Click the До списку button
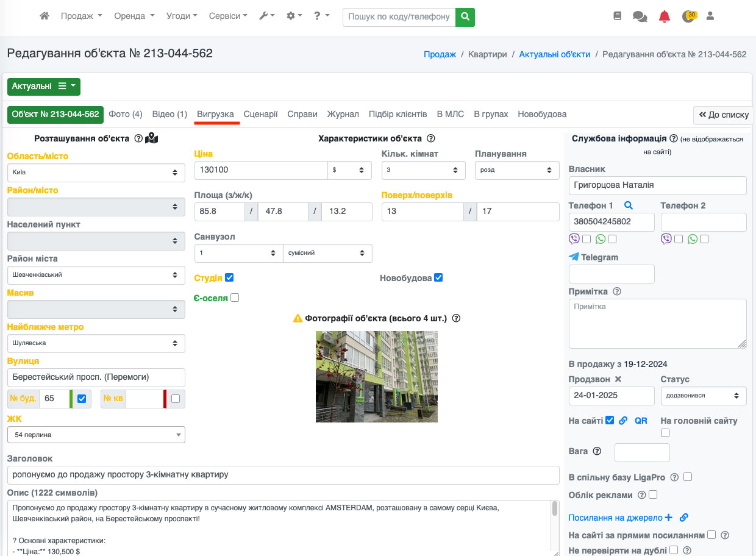The height and width of the screenshot is (556, 756). point(723,115)
